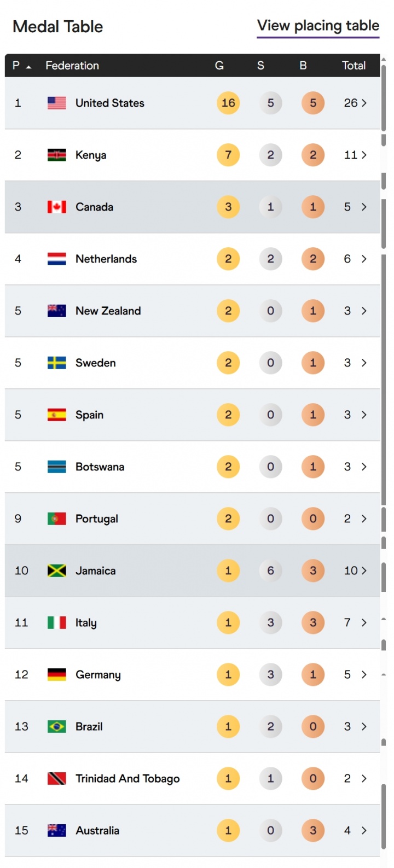Open the Portugal federation name
The width and height of the screenshot is (394, 868).
tap(97, 519)
